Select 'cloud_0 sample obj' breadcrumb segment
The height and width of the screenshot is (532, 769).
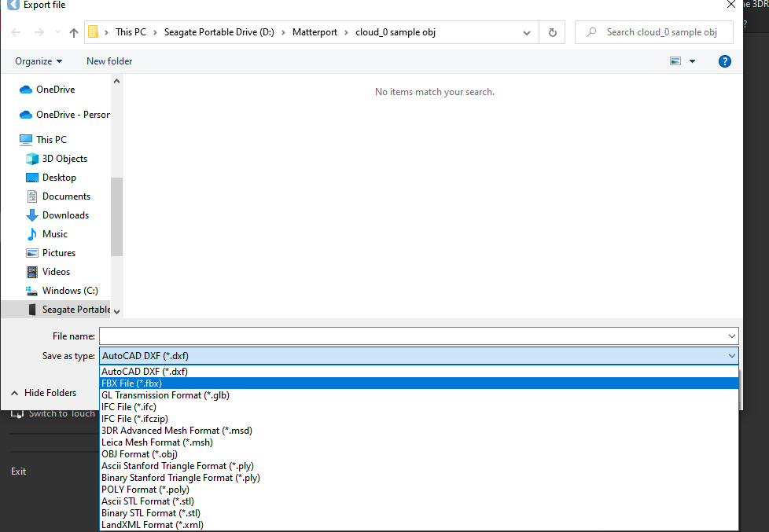coord(396,32)
